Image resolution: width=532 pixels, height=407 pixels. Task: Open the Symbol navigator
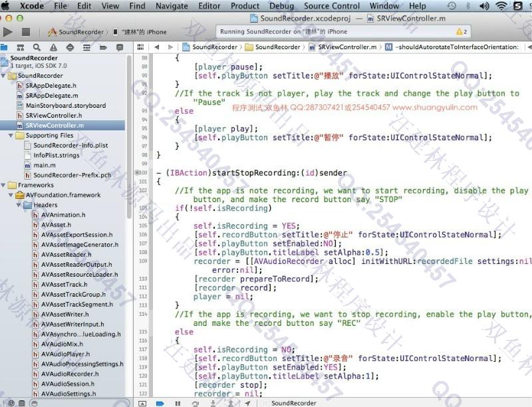coord(21,47)
